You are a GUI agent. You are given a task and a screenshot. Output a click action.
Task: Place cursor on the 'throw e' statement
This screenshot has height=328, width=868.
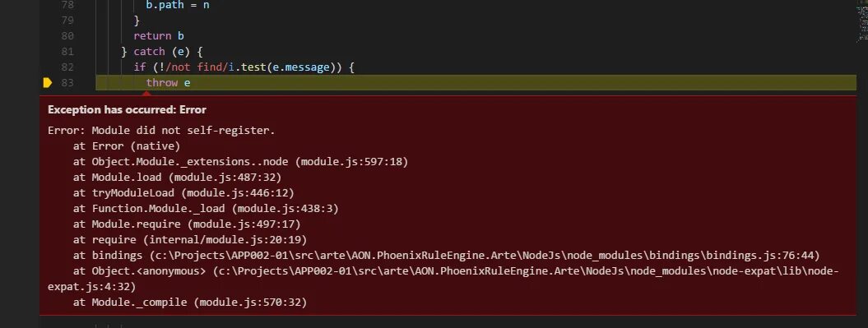(x=169, y=83)
